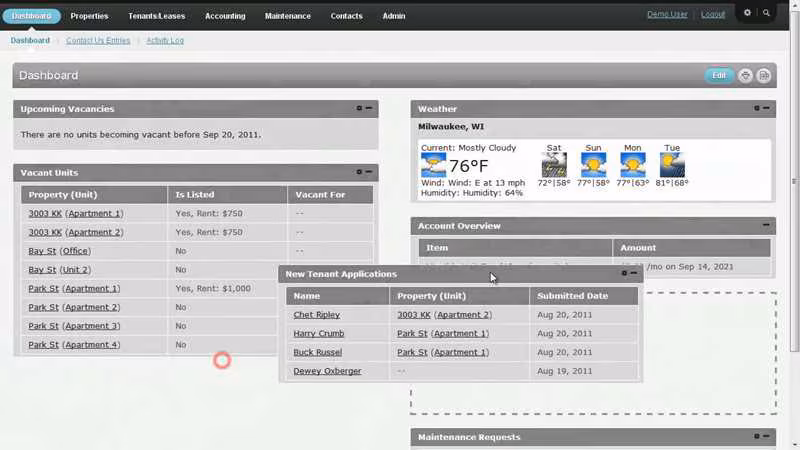Switch to Contact Us Entries tab
Image resolution: width=800 pixels, height=450 pixels.
tap(98, 40)
